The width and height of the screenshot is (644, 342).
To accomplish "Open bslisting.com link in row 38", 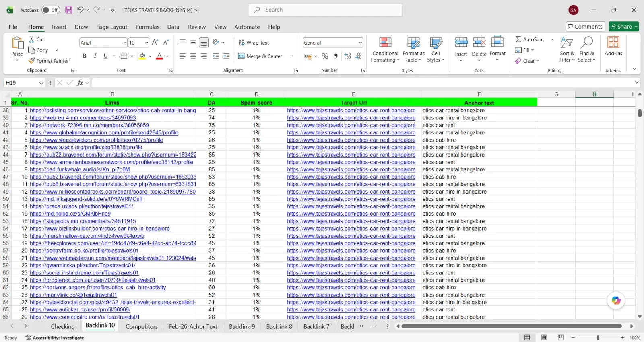I will coord(113,110).
